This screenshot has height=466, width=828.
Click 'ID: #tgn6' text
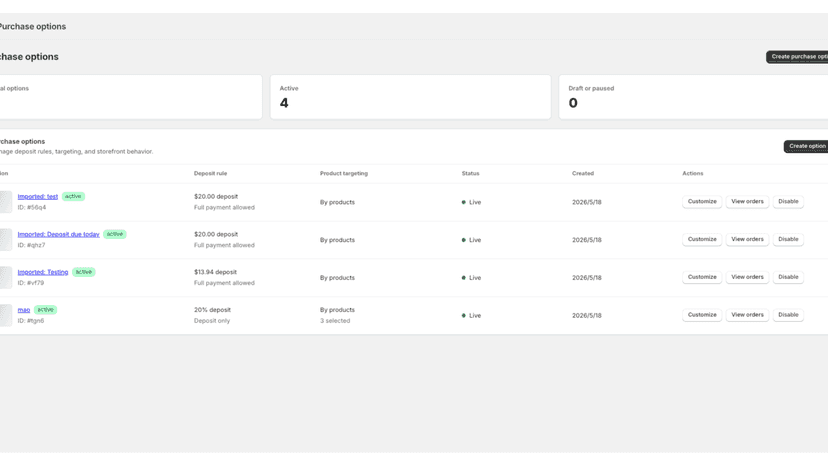pos(31,321)
